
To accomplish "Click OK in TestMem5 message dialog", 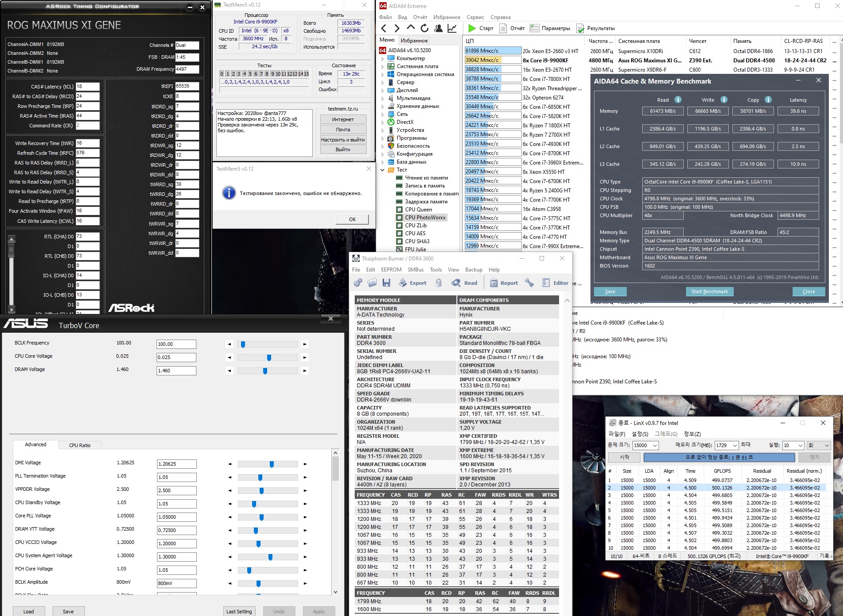I will click(x=352, y=219).
